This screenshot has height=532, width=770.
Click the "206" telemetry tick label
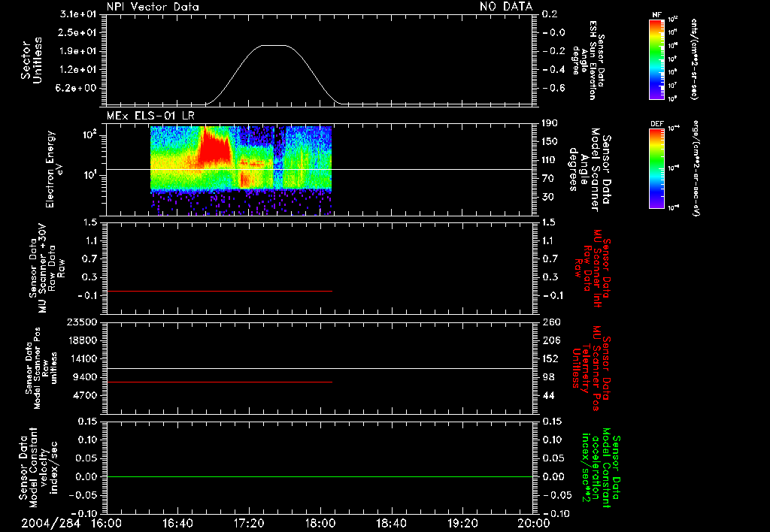552,340
